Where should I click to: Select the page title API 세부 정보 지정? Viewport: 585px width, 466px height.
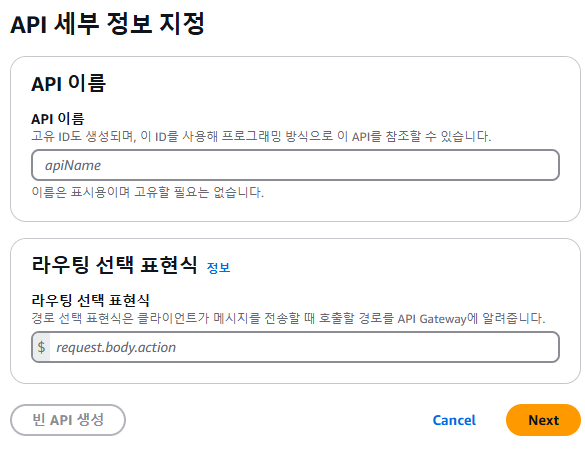(107, 24)
